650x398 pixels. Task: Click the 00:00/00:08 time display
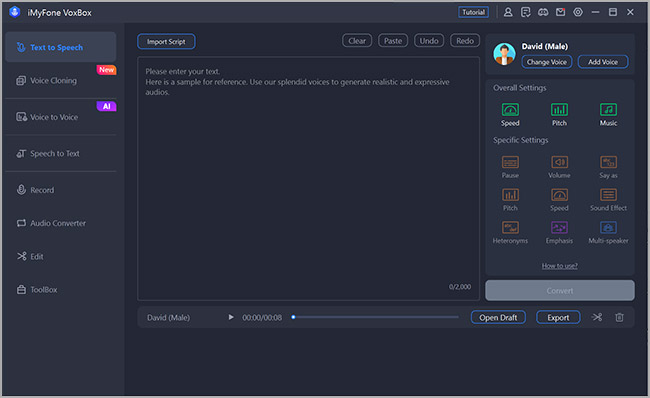point(262,318)
